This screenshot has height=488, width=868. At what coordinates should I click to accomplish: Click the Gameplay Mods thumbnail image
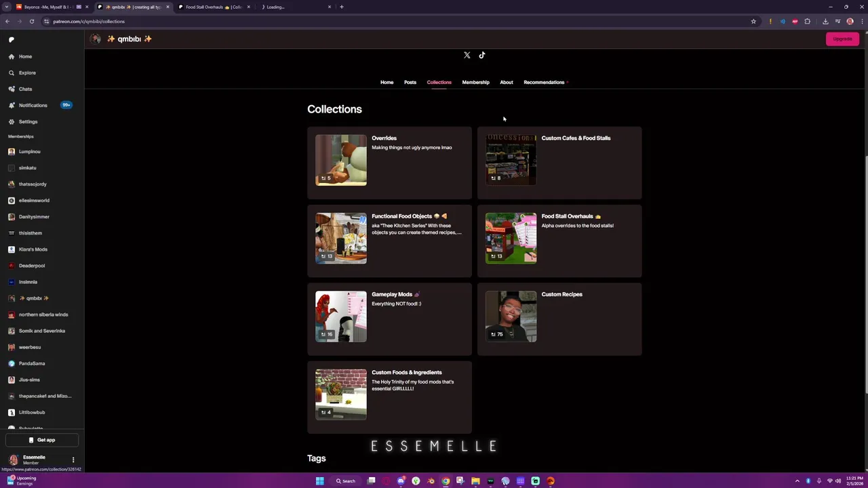341,317
